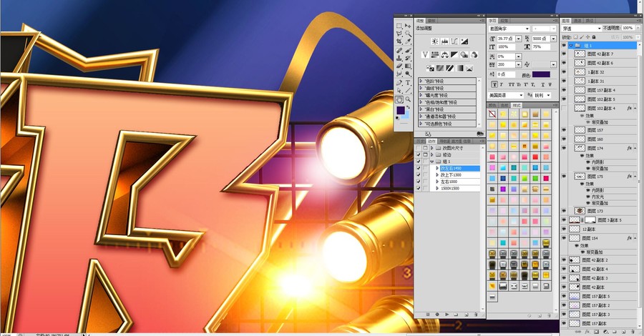Switch to the 色板 tab
The width and height of the screenshot is (644, 336).
[x=504, y=105]
